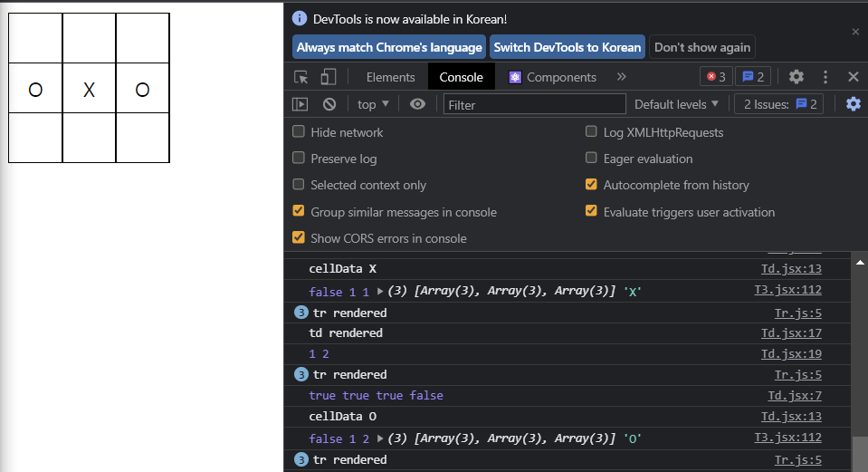Select the '1 2' console log line

(x=319, y=354)
